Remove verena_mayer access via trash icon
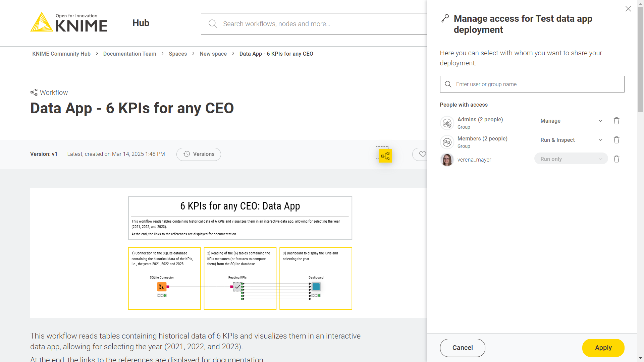 click(x=616, y=159)
